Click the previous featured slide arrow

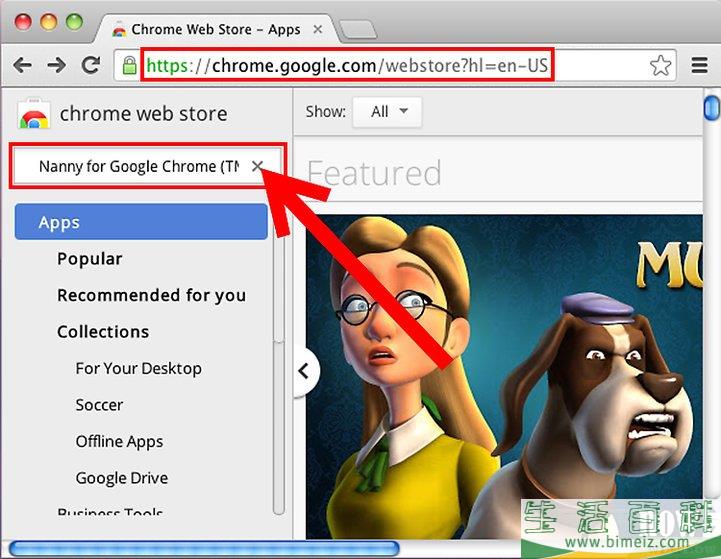(304, 371)
